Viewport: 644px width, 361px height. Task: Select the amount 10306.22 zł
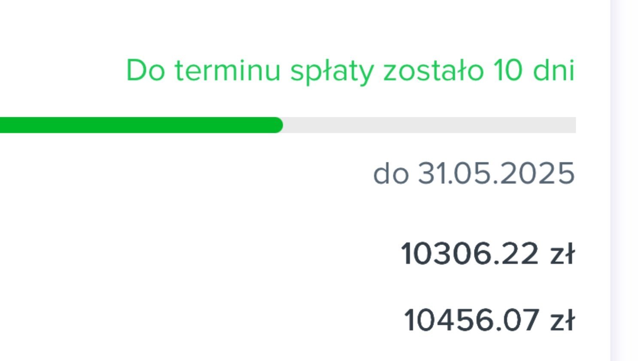click(x=487, y=254)
